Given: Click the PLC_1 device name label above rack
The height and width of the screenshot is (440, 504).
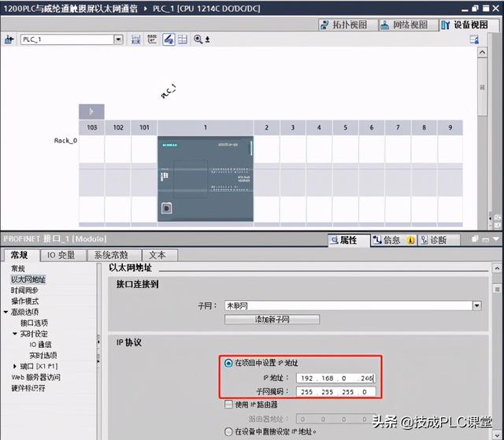Looking at the screenshot, I should [169, 91].
